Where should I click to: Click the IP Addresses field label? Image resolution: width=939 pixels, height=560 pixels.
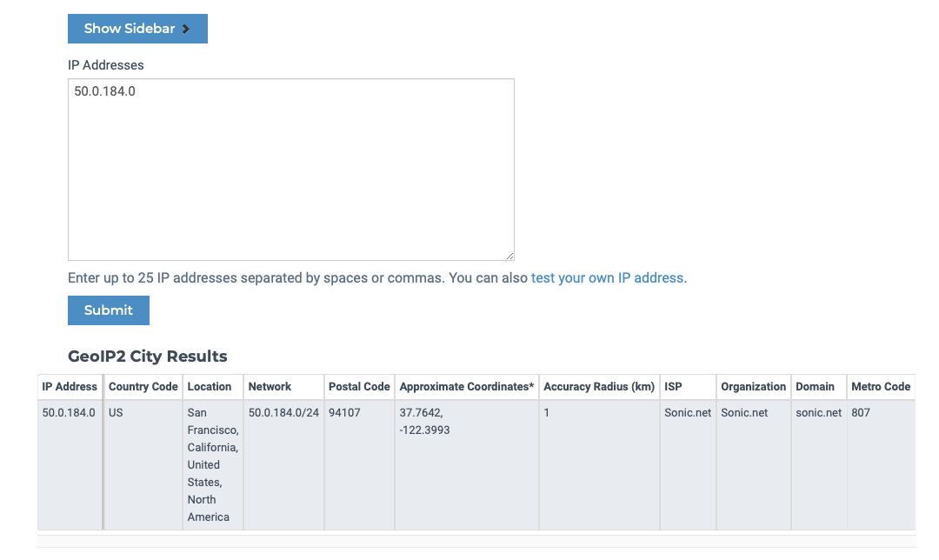[x=106, y=65]
